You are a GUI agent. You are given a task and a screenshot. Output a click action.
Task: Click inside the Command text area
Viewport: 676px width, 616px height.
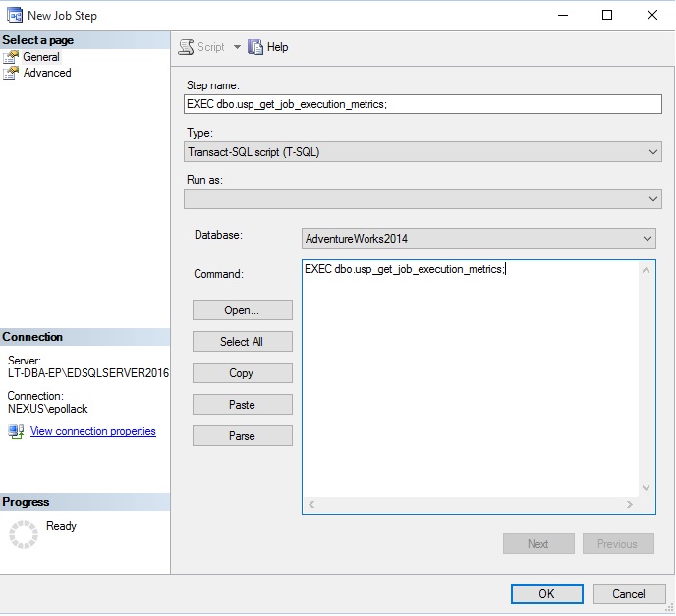(x=471, y=378)
